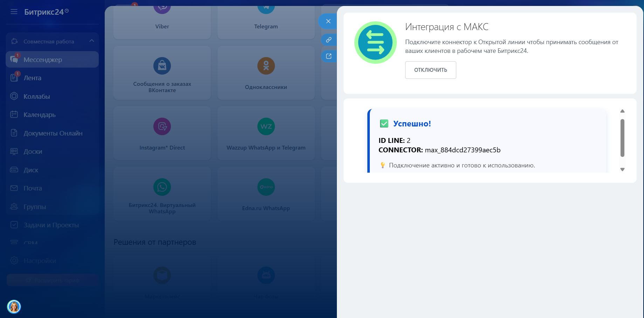Select the Битрикс24 Virtual WhatsApp icon
The image size is (644, 318).
[162, 187]
